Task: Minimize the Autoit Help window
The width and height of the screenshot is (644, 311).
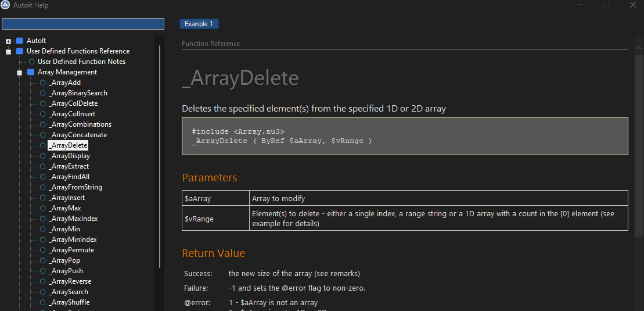Action: [580, 5]
